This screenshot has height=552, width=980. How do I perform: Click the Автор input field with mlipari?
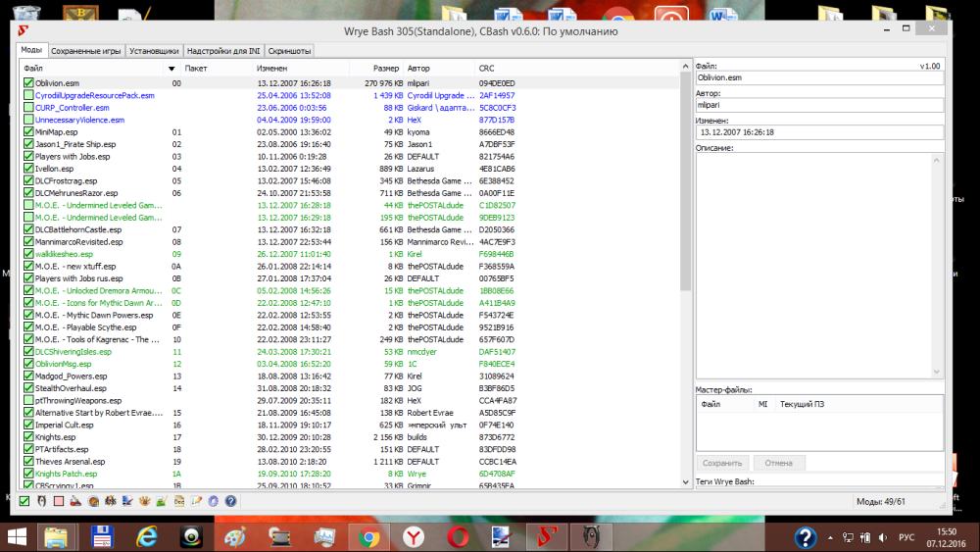point(818,105)
